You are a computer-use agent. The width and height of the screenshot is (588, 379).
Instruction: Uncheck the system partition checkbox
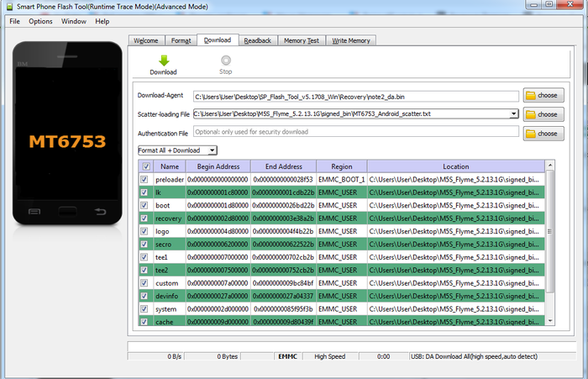point(144,308)
